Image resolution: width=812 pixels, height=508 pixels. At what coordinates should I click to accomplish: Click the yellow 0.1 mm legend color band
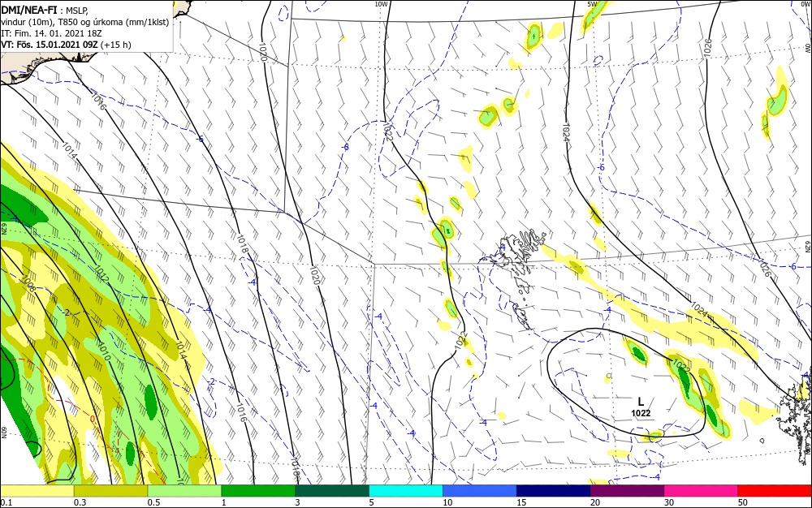pos(37,491)
